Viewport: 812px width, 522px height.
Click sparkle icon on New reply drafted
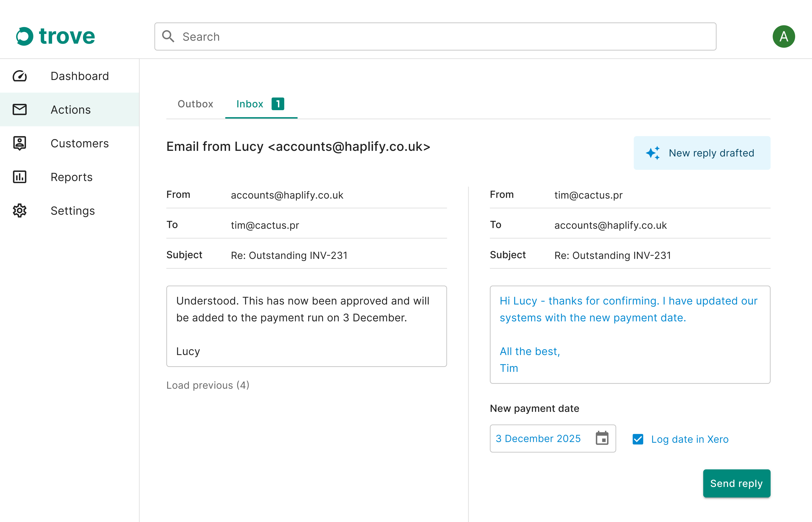(652, 153)
